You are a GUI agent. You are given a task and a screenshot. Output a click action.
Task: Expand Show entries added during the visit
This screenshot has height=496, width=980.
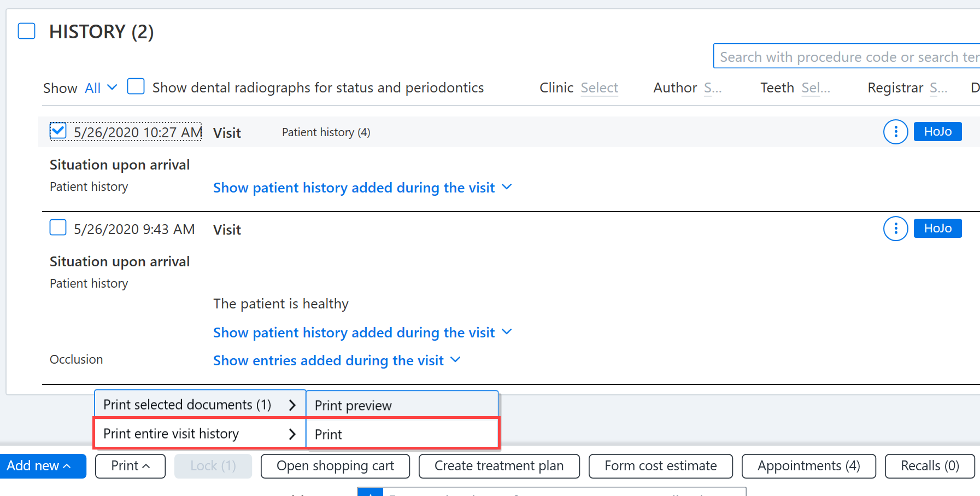[x=337, y=360]
